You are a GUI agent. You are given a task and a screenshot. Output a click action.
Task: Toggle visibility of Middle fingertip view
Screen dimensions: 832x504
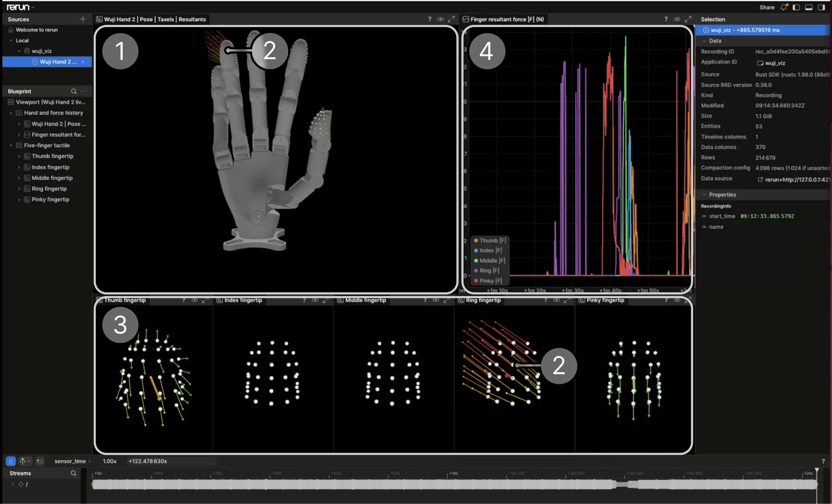pos(436,301)
